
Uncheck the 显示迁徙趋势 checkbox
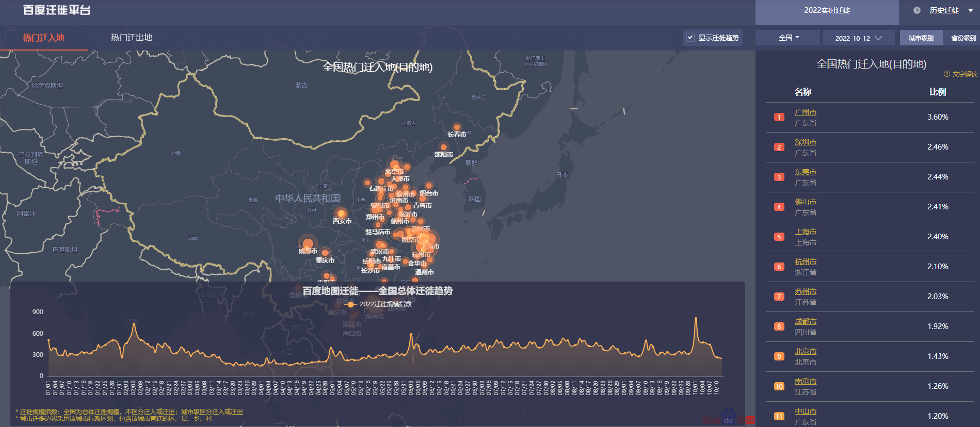(690, 38)
